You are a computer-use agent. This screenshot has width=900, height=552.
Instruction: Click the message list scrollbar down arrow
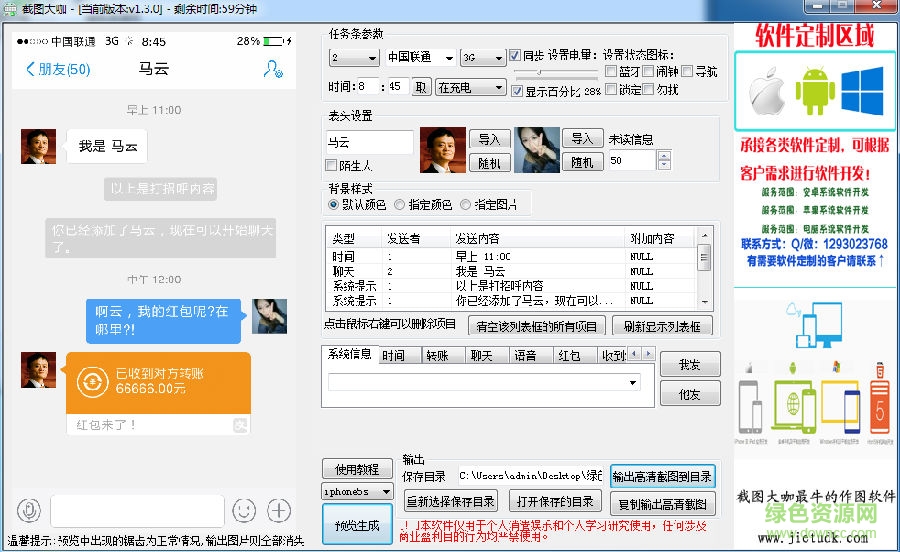click(704, 302)
